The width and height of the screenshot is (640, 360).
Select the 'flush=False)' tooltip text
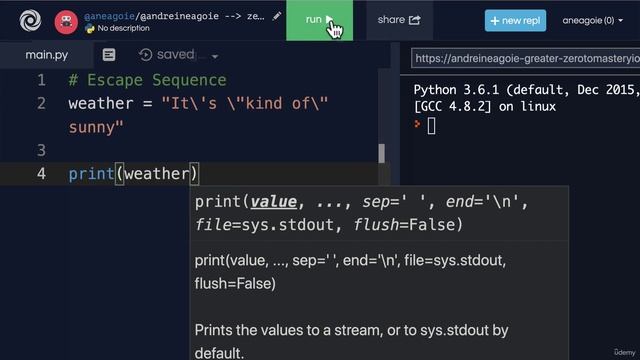(x=235, y=283)
